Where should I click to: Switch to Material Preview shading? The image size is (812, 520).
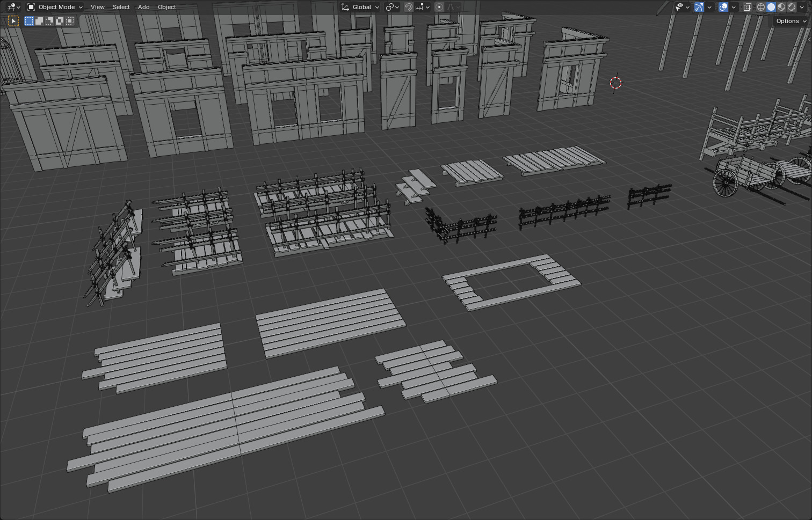tap(781, 7)
